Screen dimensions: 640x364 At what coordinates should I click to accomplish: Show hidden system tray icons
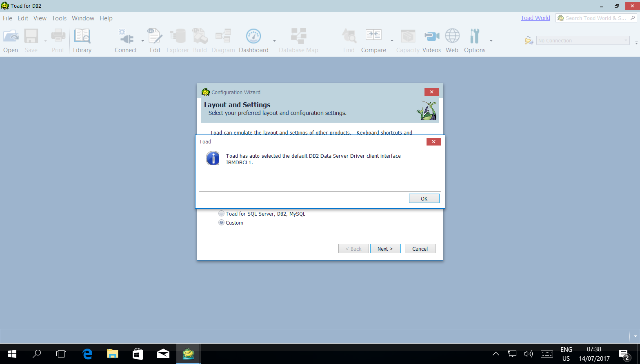496,354
